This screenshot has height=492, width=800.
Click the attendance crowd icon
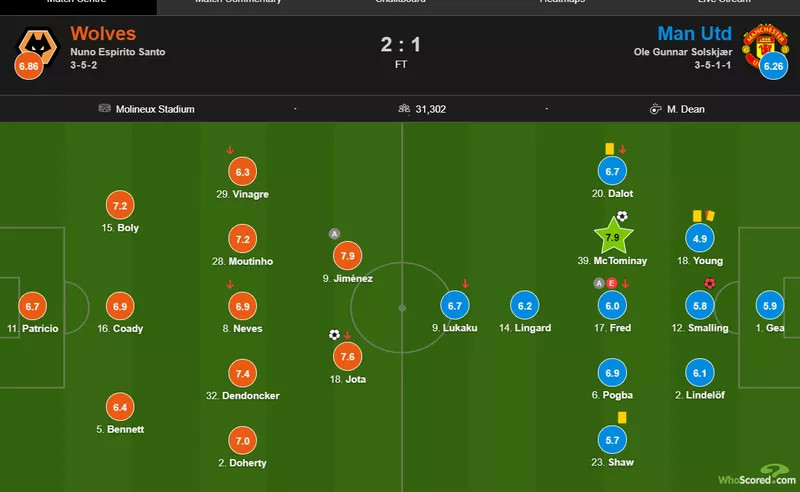pyautogui.click(x=404, y=109)
